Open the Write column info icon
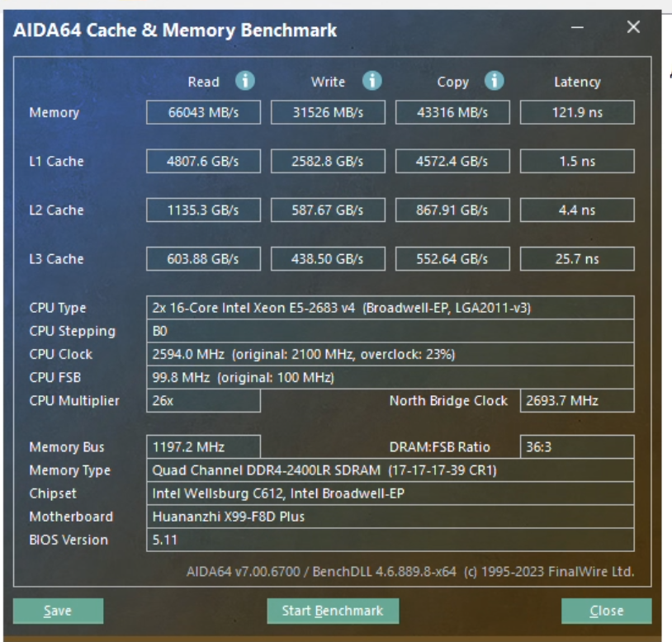 point(372,81)
